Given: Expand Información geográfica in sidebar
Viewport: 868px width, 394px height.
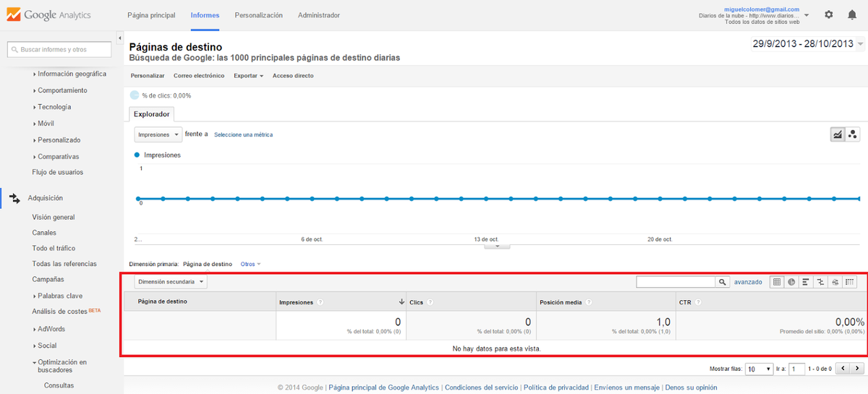Looking at the screenshot, I should (x=72, y=74).
